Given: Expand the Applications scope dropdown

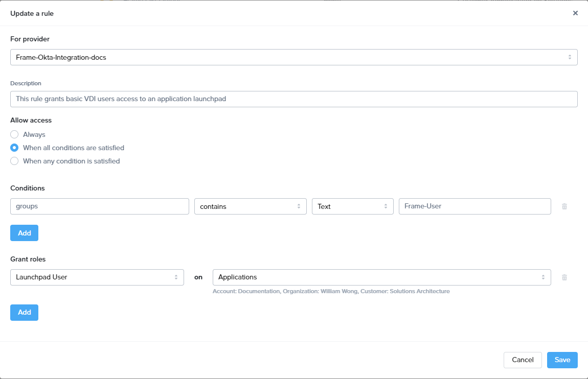Looking at the screenshot, I should pos(381,277).
